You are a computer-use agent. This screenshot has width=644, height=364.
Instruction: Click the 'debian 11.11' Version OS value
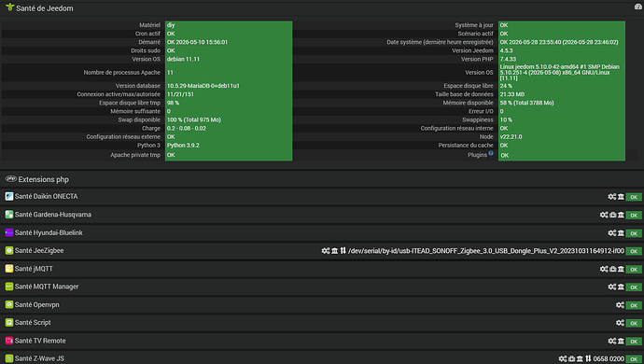pos(183,59)
